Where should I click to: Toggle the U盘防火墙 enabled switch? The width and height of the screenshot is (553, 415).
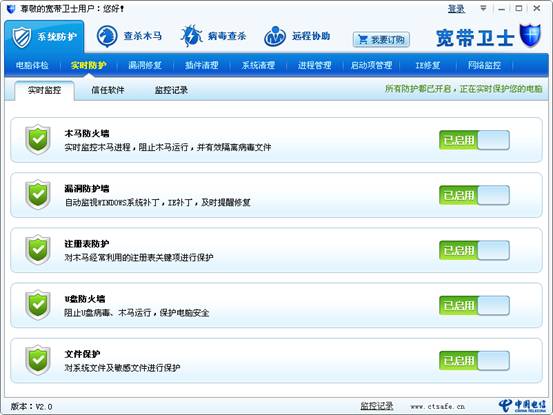point(474,305)
